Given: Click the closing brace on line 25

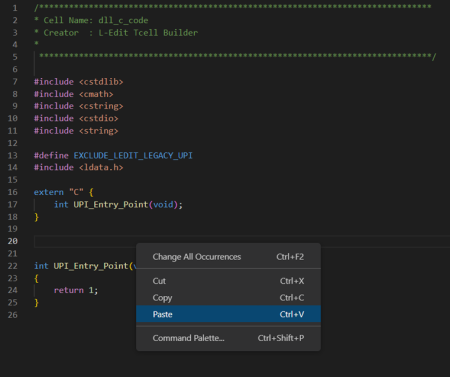Looking at the screenshot, I should click(x=37, y=303).
